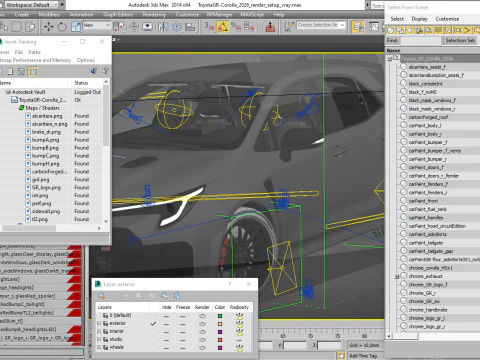Open the Rendering menu

click(154, 15)
